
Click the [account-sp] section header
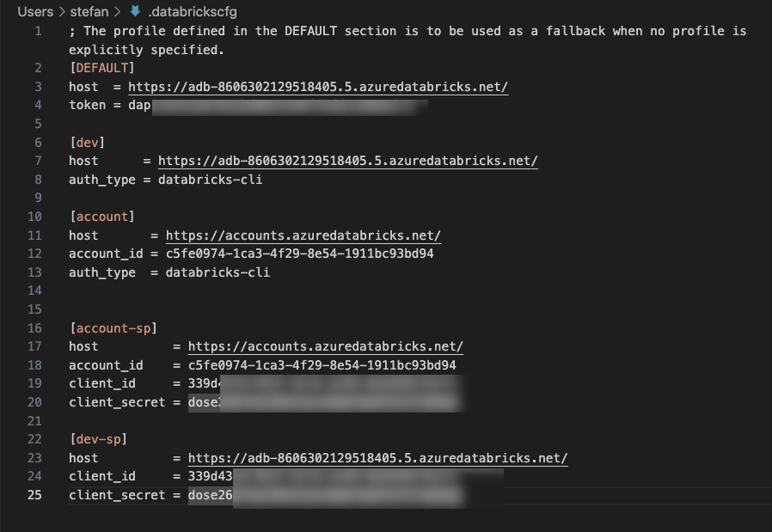click(x=113, y=327)
